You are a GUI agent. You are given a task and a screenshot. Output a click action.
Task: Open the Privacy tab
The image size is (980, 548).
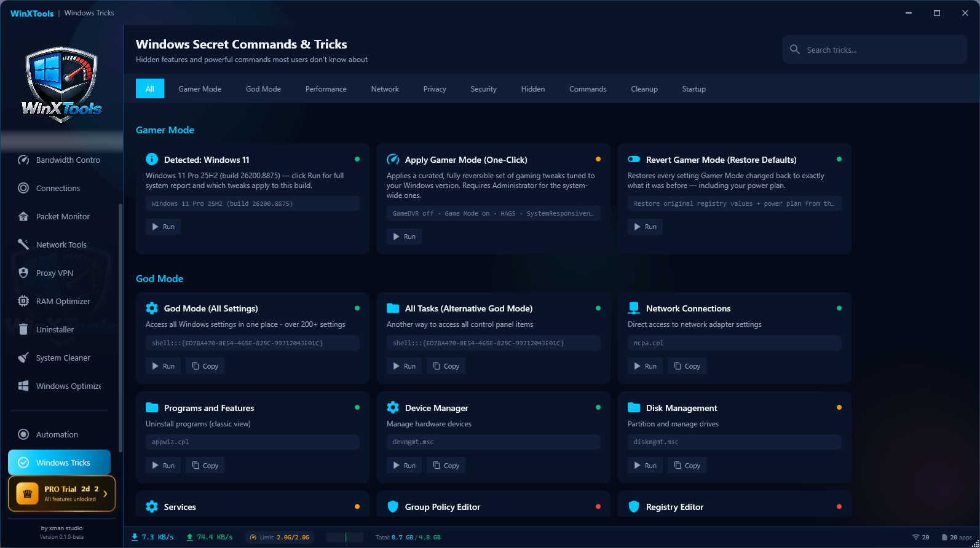click(435, 88)
